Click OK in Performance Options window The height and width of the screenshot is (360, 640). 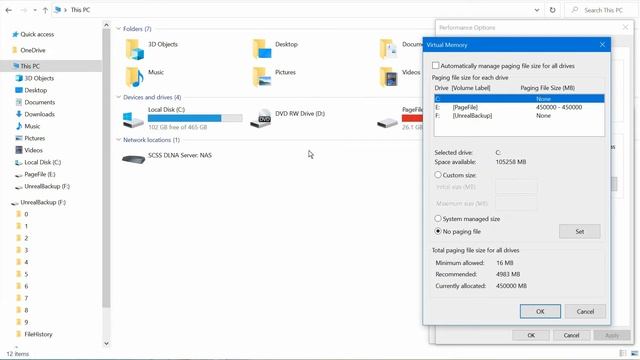click(531, 336)
